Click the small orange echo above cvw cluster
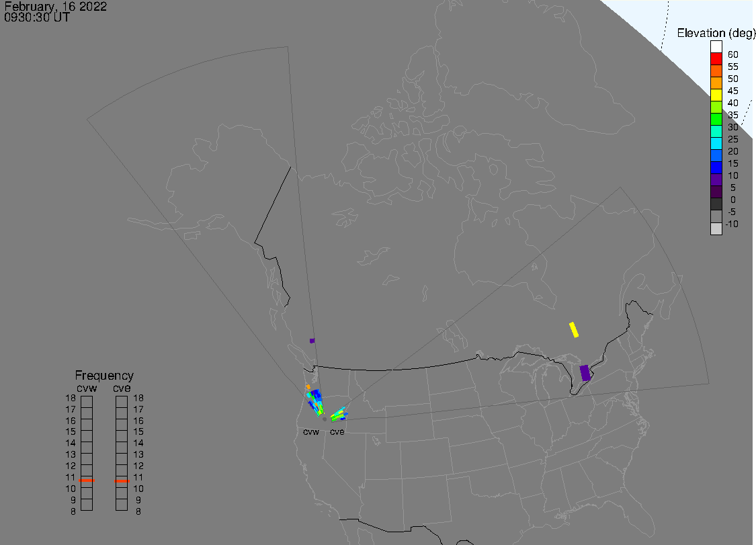 pos(308,387)
